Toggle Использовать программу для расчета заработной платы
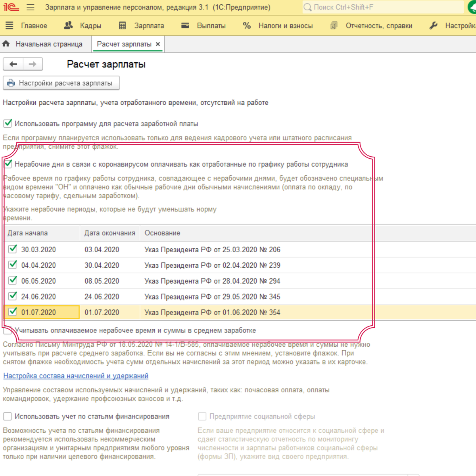This screenshot has height=476, width=476. 8,123
